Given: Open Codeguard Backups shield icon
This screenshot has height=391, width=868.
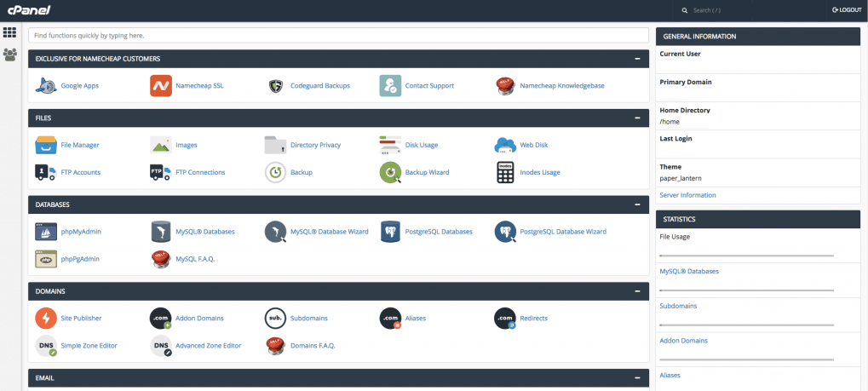Looking at the screenshot, I should tap(276, 86).
